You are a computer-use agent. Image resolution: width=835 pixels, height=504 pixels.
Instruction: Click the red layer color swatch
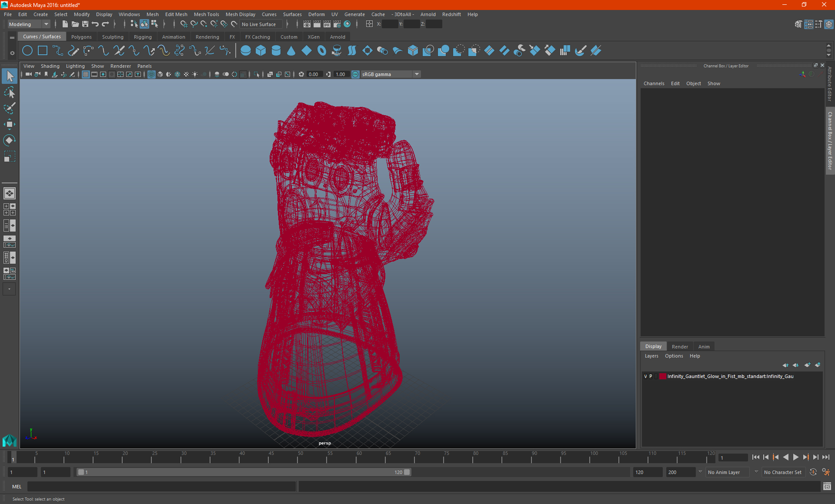[x=663, y=377]
